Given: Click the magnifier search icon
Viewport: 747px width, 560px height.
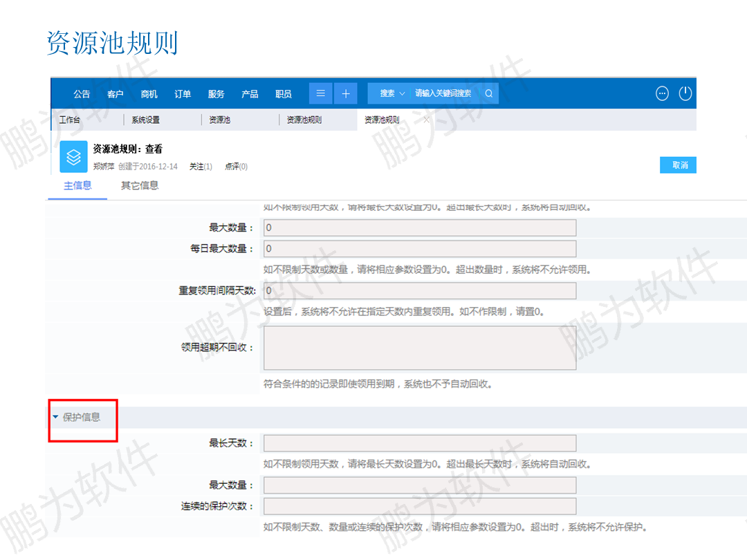Looking at the screenshot, I should 489,93.
